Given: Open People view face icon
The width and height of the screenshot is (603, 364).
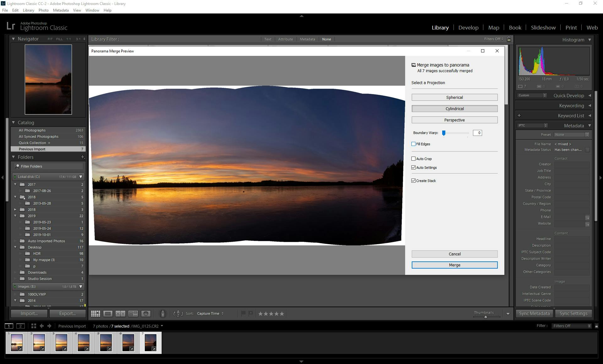Looking at the screenshot, I should 146,313.
